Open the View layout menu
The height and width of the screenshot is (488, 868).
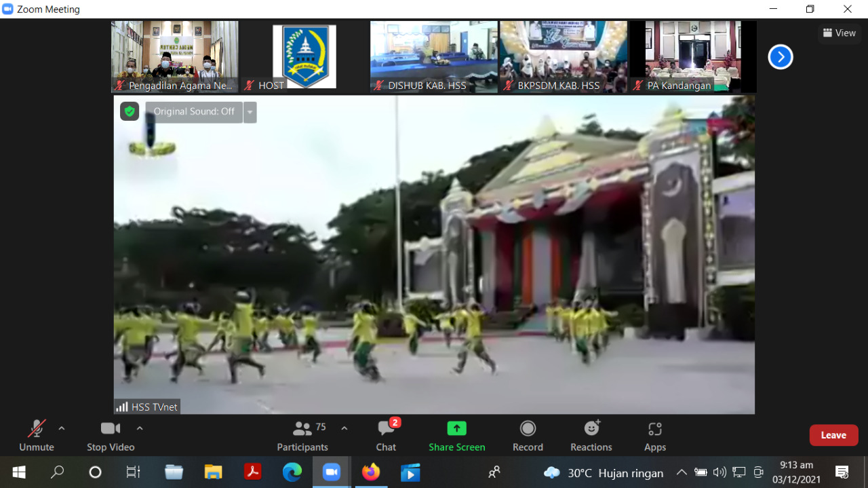(x=839, y=33)
